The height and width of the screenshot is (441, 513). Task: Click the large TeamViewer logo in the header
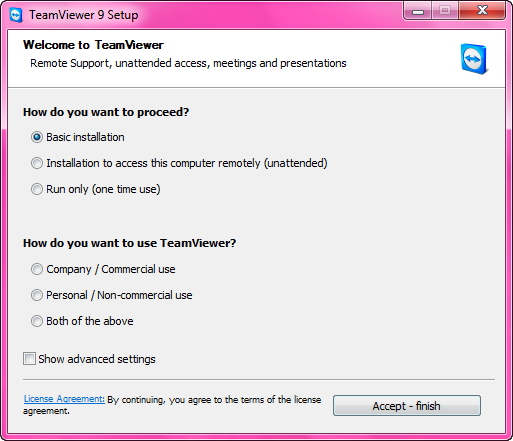click(x=475, y=59)
